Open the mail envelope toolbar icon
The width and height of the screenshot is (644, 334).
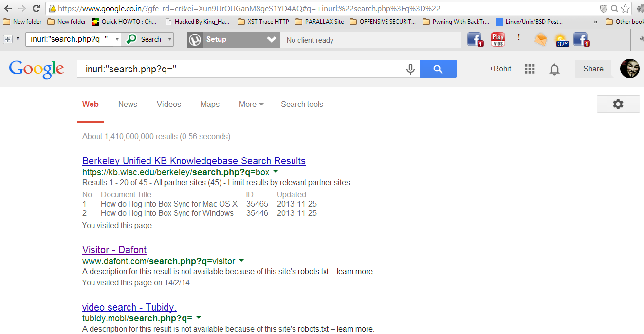540,40
